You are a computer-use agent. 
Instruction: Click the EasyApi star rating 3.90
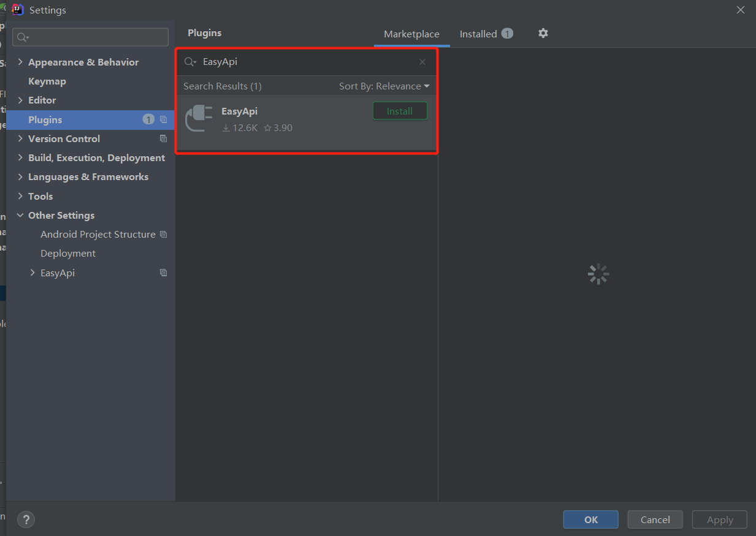tap(278, 127)
